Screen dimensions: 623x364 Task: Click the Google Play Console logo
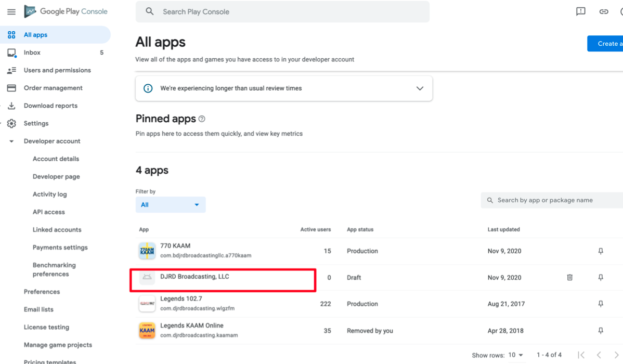pyautogui.click(x=66, y=11)
